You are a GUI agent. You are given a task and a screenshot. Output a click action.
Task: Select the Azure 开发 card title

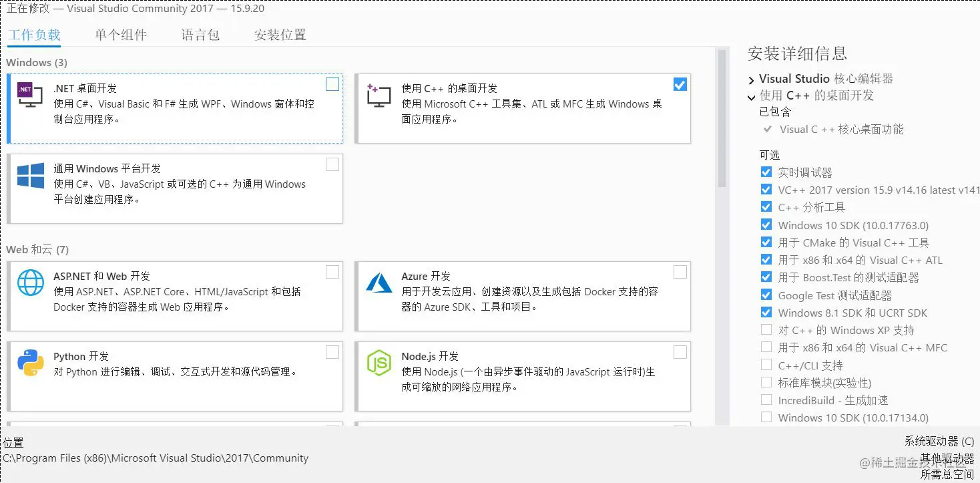point(426,276)
